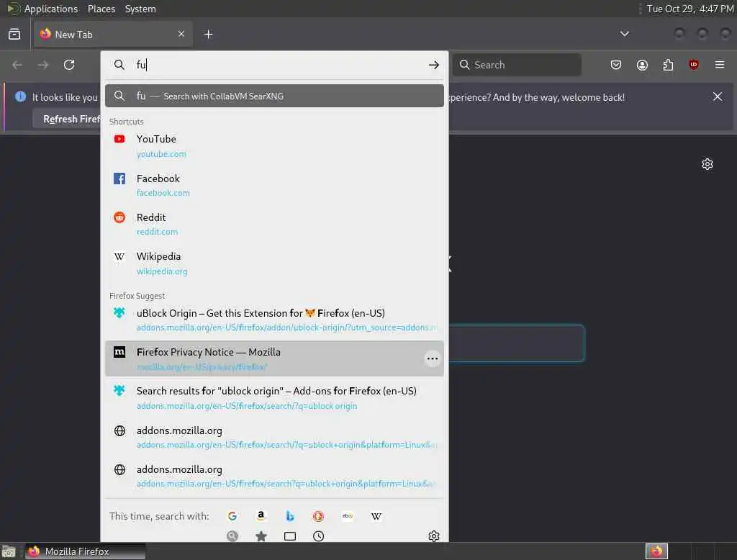This screenshot has width=737, height=560.
Task: Go forward one page
Action: tap(43, 65)
